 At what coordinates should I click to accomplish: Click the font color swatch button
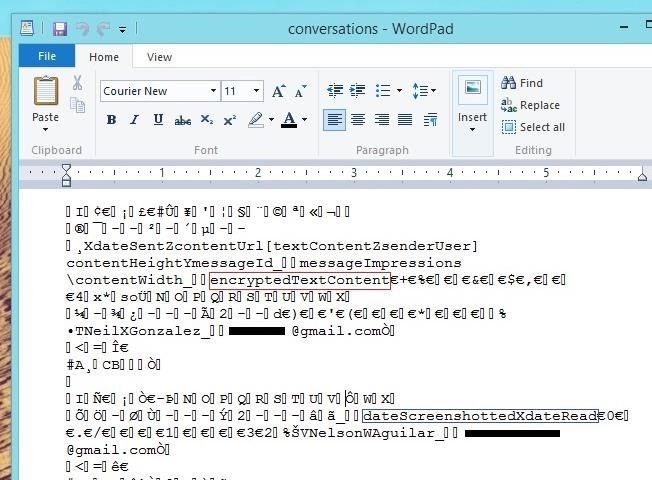pos(288,120)
